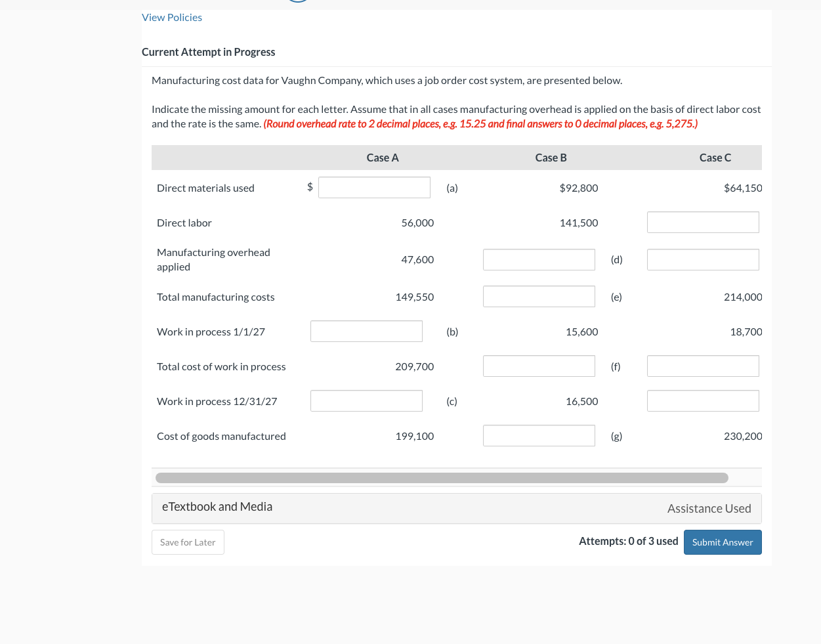Click the Work in process 1/1/27 field for Case A
Screen dimensions: 821x644
coord(366,331)
